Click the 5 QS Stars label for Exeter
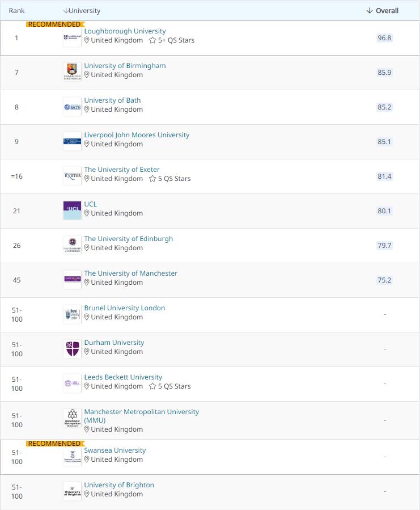Viewport: 420px width, 510px height. 174,179
